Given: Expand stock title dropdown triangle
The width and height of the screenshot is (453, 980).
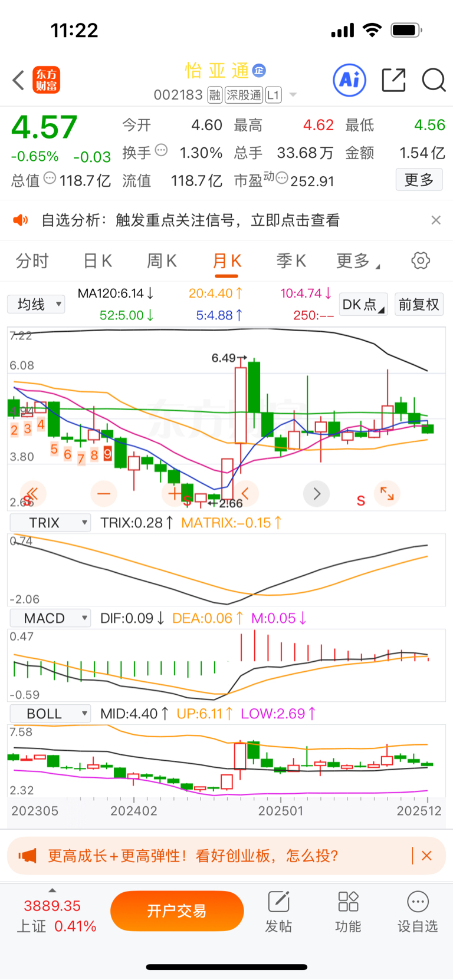Looking at the screenshot, I should coord(293,95).
